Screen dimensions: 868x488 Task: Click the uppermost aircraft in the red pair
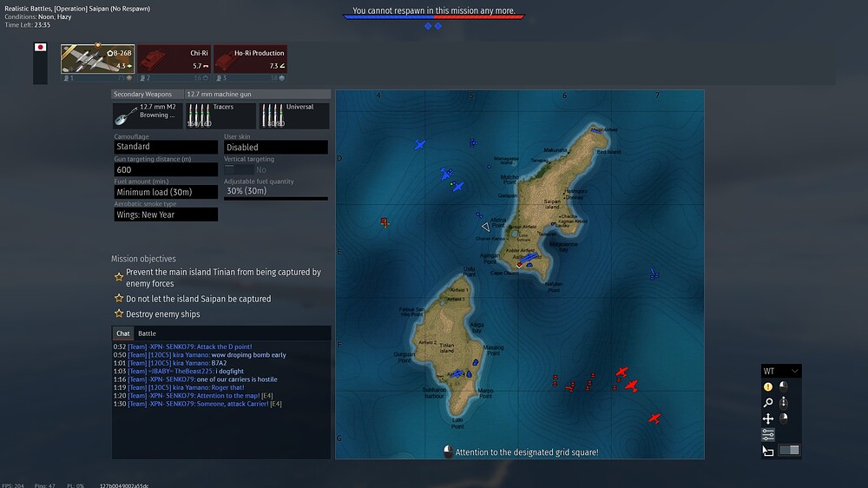(621, 373)
